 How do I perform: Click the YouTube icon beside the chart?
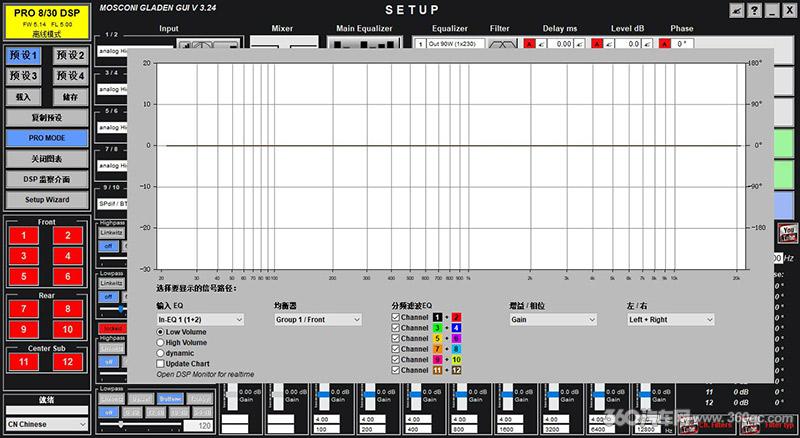pos(787,233)
